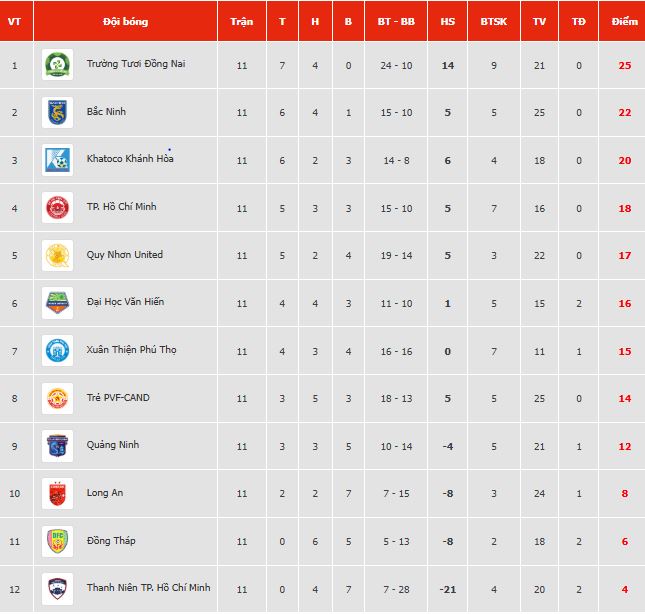Viewport: 645px width, 614px height.
Task: Click the Thanh Niên TP. Hồ Chí Minh crest
Action: pyautogui.click(x=57, y=588)
